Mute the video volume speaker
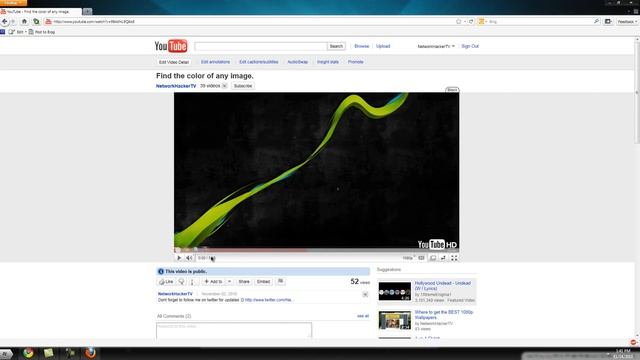 coord(189,258)
